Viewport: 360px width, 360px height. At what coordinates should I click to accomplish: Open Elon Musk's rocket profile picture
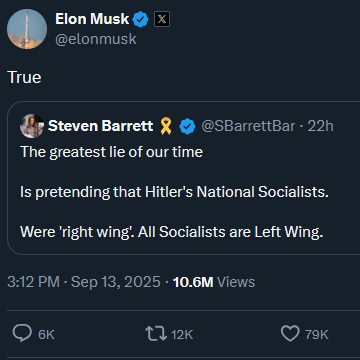(x=27, y=29)
